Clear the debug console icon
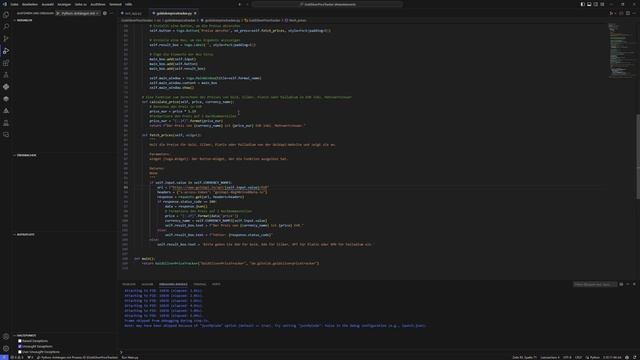This screenshot has width=640, height=360. coord(621,284)
